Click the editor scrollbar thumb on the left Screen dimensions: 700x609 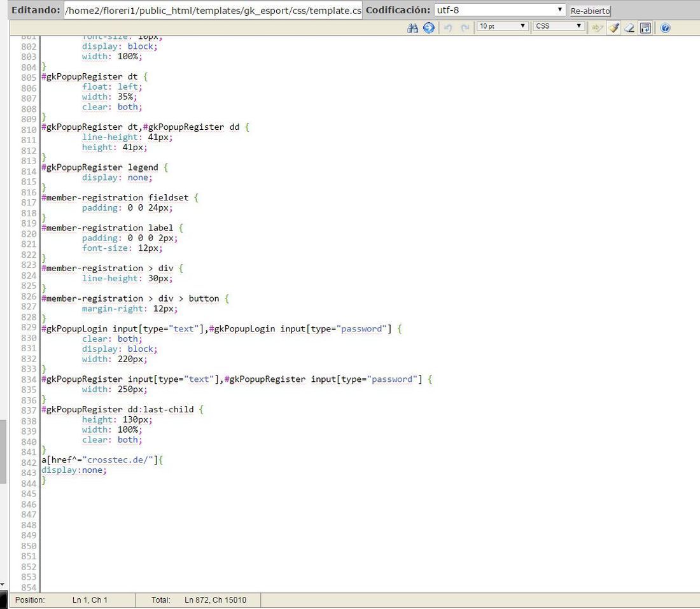pos(3,451)
